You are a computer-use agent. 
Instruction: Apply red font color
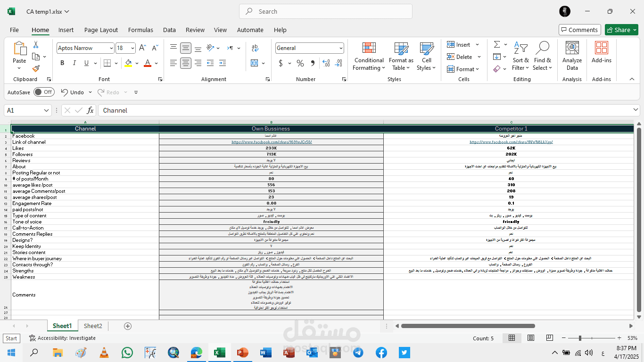click(x=147, y=63)
